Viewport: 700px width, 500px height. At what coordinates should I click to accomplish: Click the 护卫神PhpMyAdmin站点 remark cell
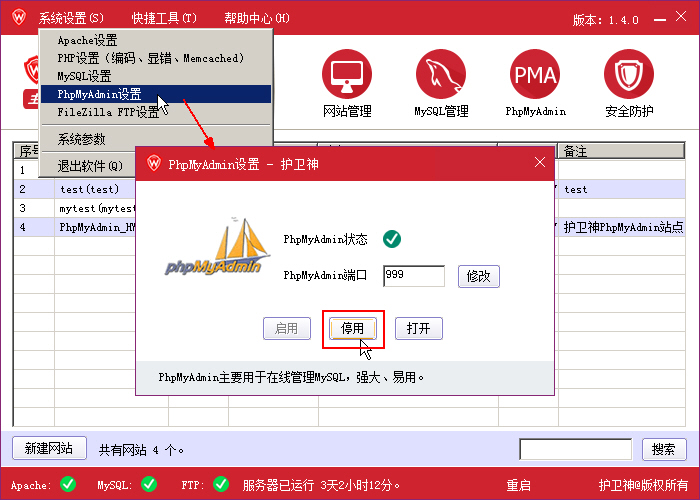pyautogui.click(x=621, y=227)
